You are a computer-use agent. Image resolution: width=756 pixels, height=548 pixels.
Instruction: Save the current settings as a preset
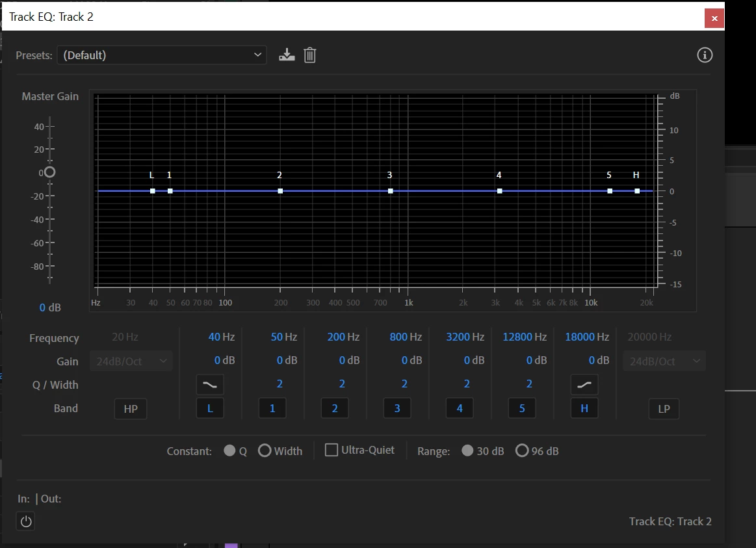tap(287, 55)
